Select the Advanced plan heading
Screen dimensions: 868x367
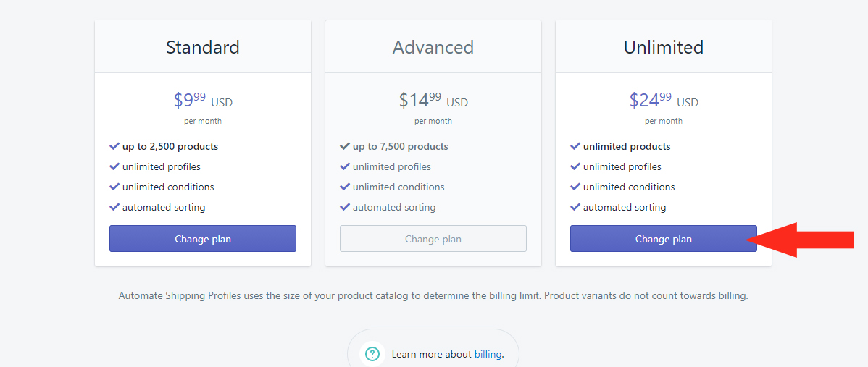433,47
